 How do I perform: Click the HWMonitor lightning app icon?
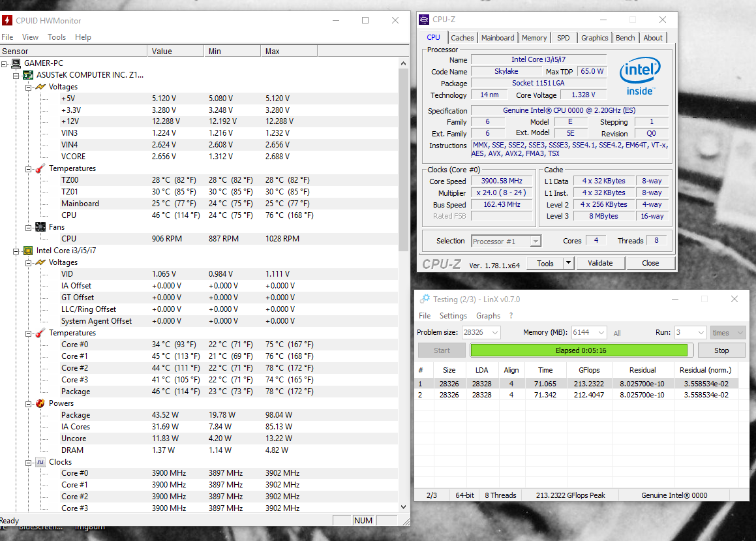pyautogui.click(x=7, y=20)
